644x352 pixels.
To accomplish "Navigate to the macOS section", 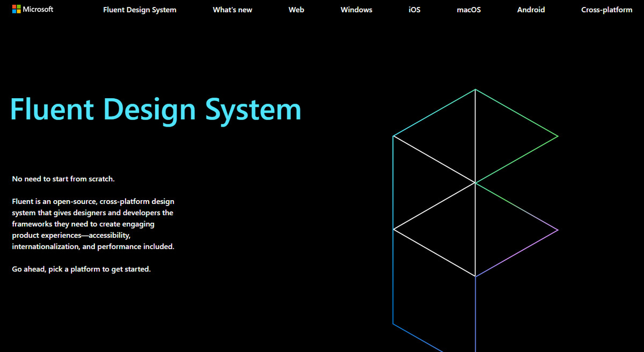I will [469, 10].
